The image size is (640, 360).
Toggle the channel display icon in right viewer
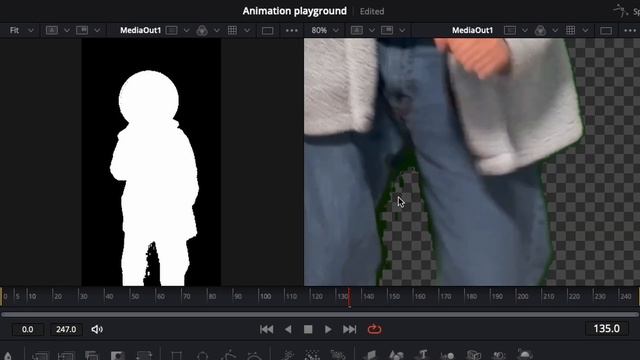(510, 30)
